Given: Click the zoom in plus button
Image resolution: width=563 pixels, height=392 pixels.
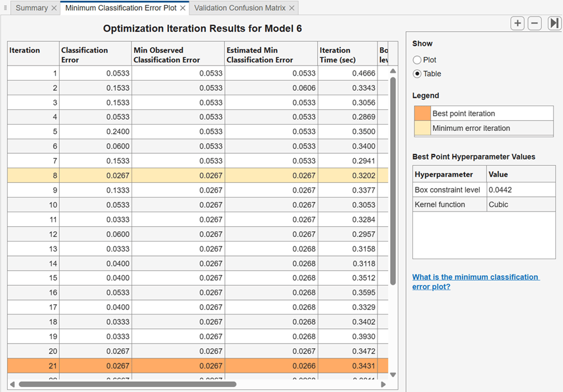Looking at the screenshot, I should point(517,24).
